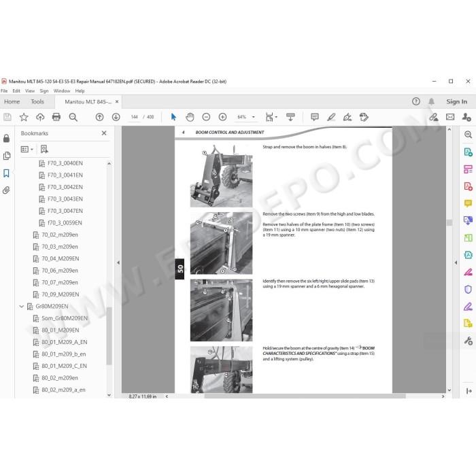Open bookmark F70_3_0040EN
476x476 pixels.
click(65, 163)
